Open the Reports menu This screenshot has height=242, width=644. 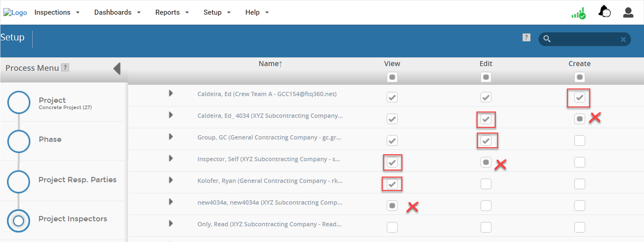point(172,12)
